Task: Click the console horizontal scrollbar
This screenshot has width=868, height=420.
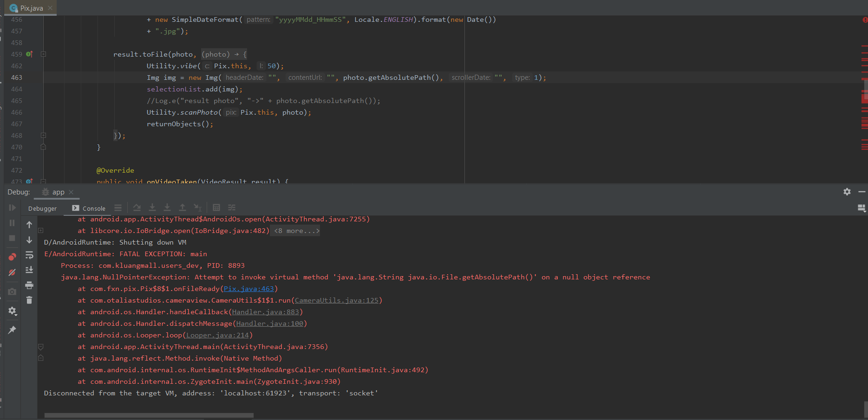Action: click(149, 415)
